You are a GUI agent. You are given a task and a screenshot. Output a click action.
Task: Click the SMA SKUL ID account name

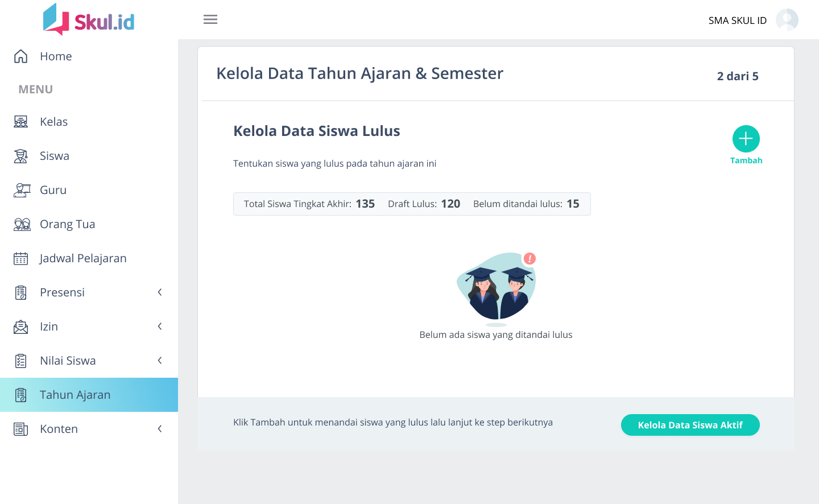pyautogui.click(x=737, y=20)
